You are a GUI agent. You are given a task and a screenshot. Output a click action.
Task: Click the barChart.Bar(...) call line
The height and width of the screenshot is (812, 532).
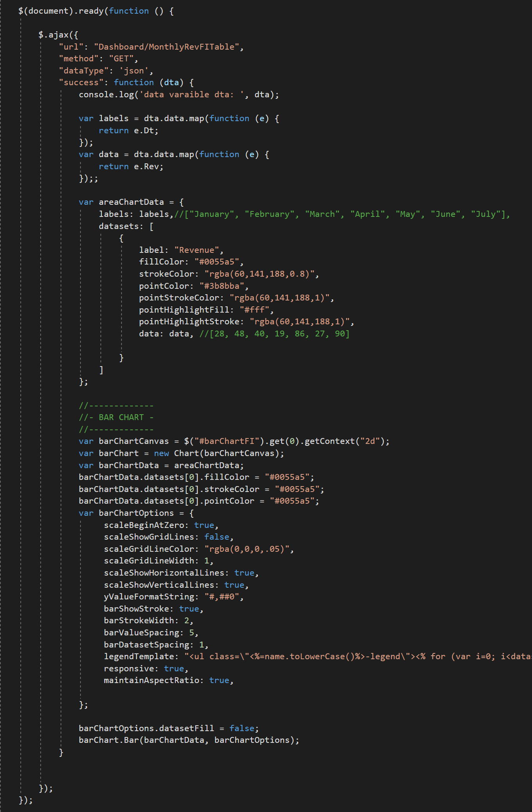click(x=189, y=740)
